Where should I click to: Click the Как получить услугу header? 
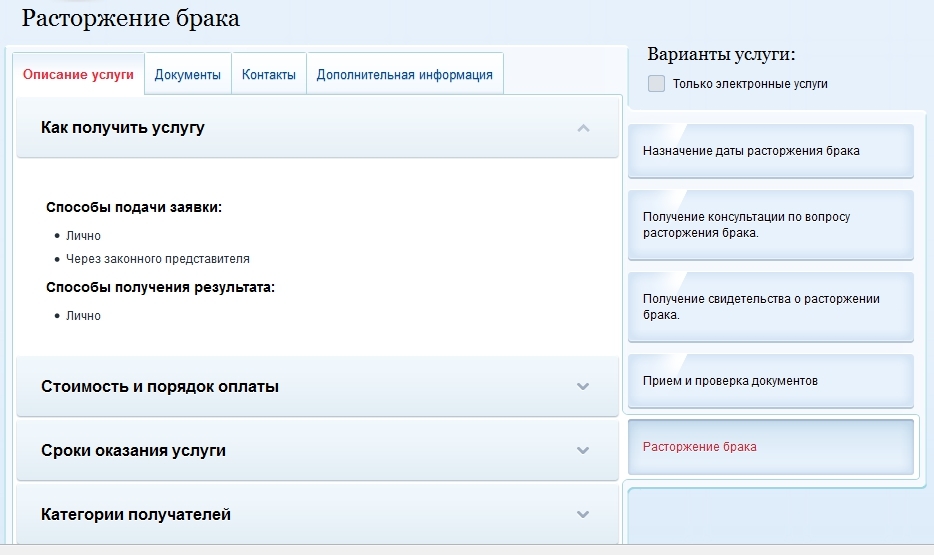[317, 127]
